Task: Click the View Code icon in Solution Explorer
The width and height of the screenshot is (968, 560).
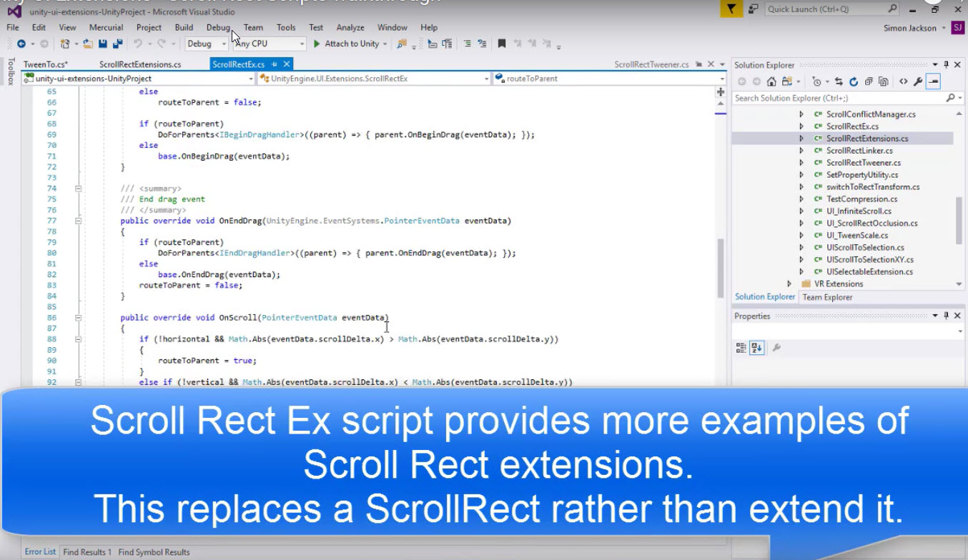Action: click(x=904, y=81)
